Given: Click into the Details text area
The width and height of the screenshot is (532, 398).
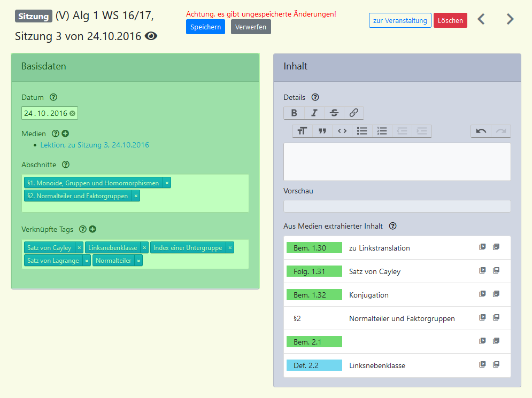Looking at the screenshot, I should tap(397, 161).
